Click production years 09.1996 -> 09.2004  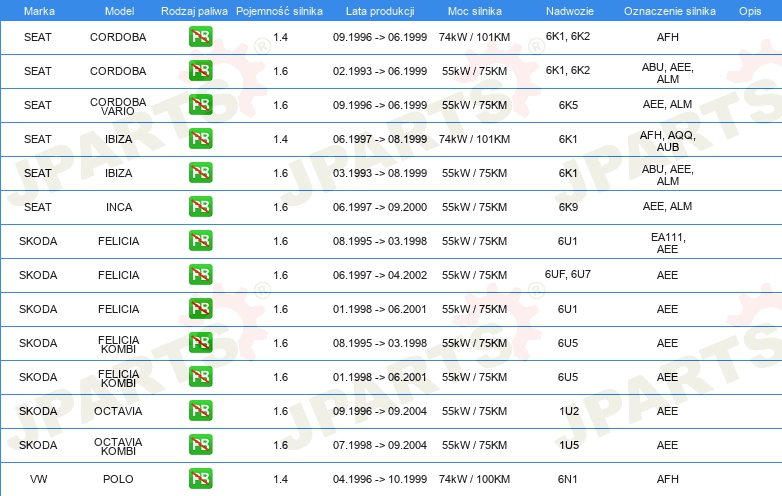[380, 411]
